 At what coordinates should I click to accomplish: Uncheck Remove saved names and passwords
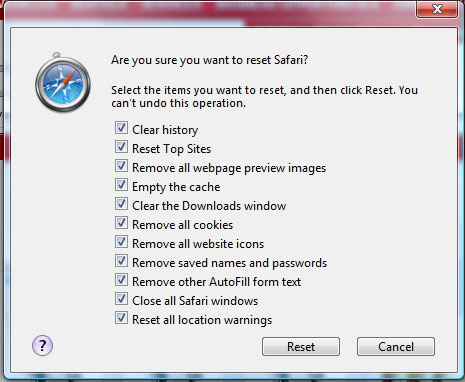pos(121,261)
